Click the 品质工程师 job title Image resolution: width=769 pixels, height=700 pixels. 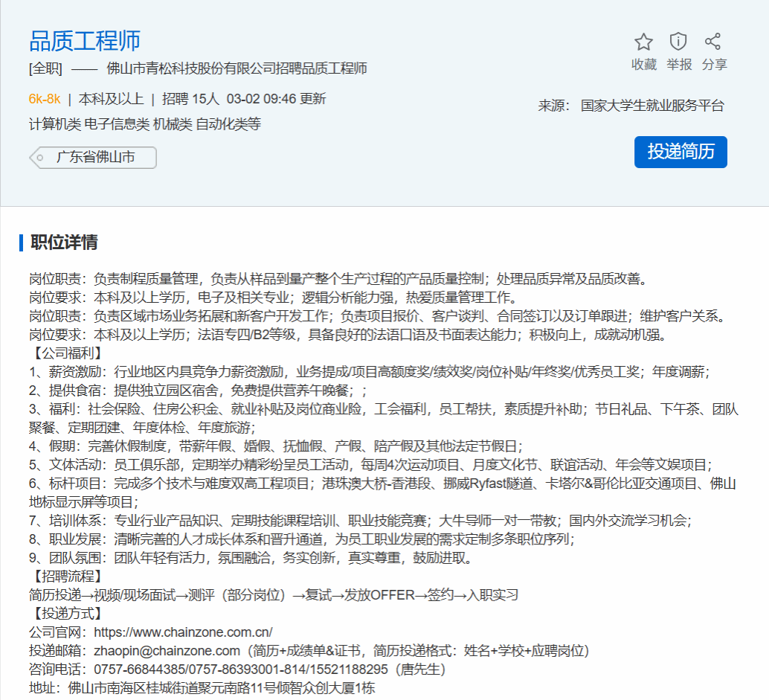85,40
